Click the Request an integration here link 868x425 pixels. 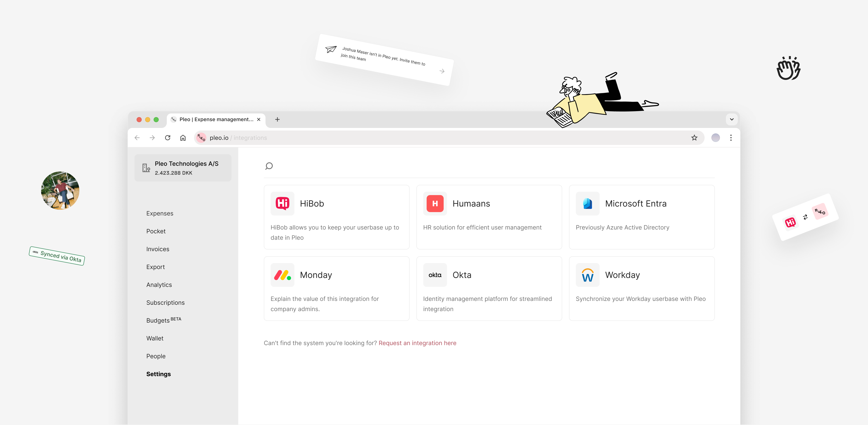[417, 343]
